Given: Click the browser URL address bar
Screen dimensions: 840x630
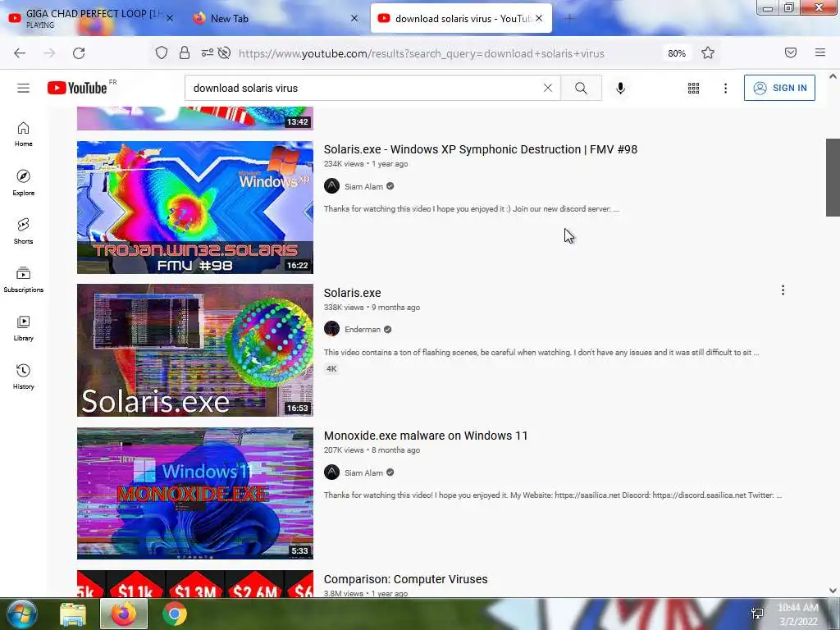Looking at the screenshot, I should pos(421,53).
